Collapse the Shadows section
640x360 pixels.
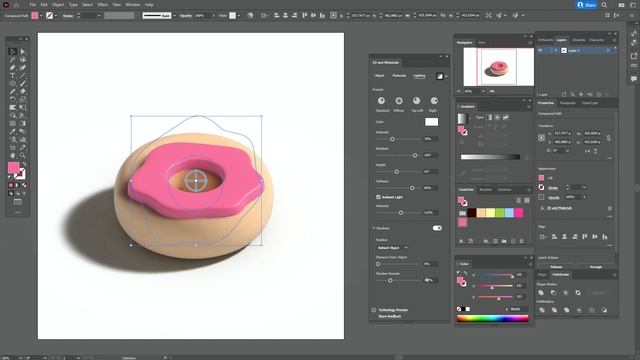point(374,228)
